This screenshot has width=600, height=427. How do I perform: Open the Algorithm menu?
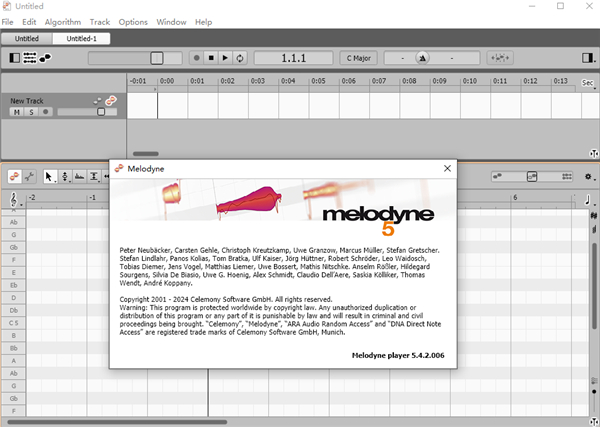click(x=63, y=21)
